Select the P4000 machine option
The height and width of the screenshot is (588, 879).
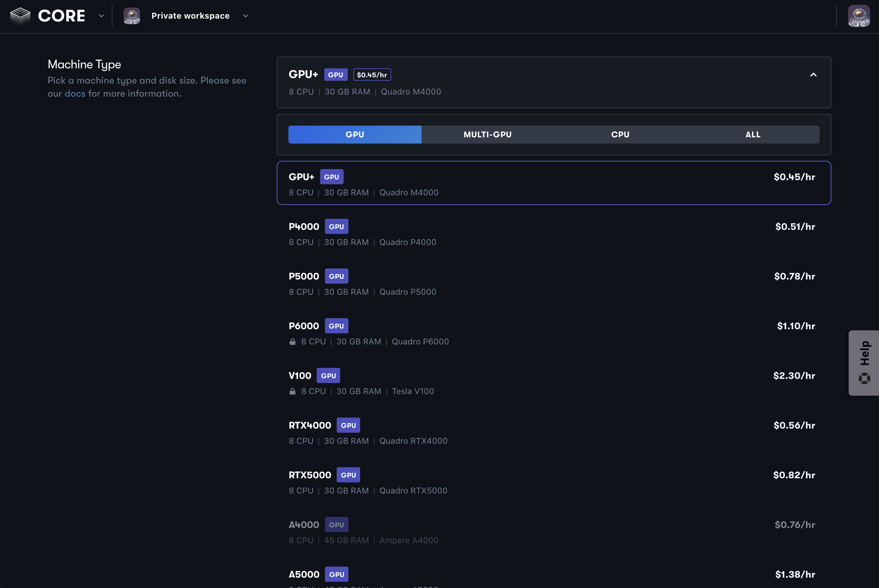point(554,233)
